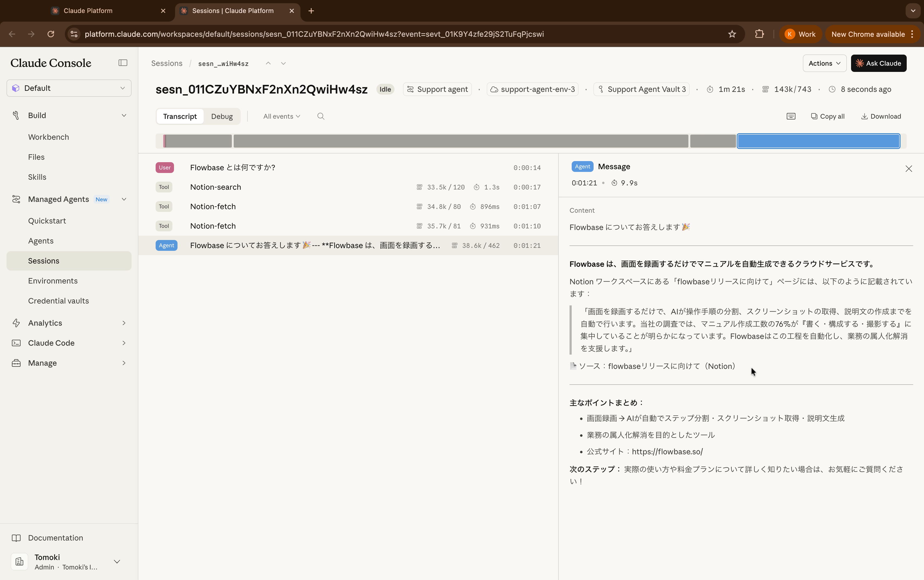Screen dimensions: 924x580
Task: Open Chrome extensions puzzle icon
Action: (759, 34)
